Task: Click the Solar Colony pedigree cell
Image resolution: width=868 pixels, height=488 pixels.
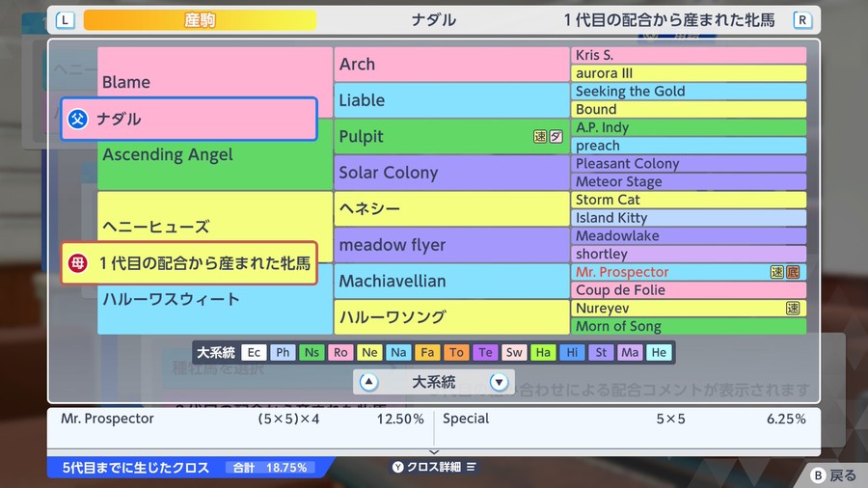Action: click(451, 173)
